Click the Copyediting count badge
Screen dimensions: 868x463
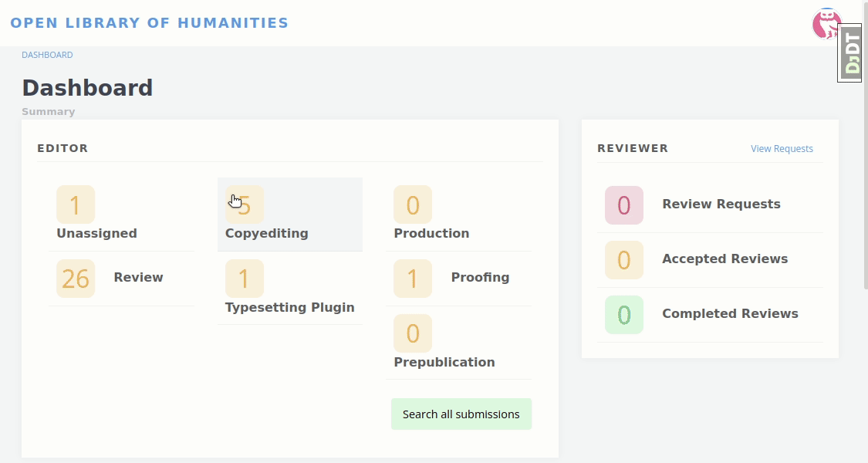245,205
